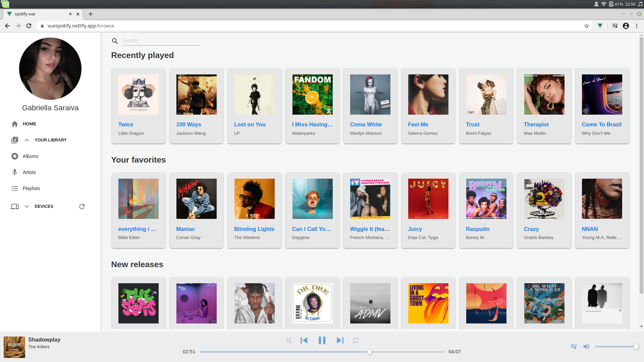Click the Wi-Fi tray icon
The height and width of the screenshot is (362, 644).
click(603, 4)
